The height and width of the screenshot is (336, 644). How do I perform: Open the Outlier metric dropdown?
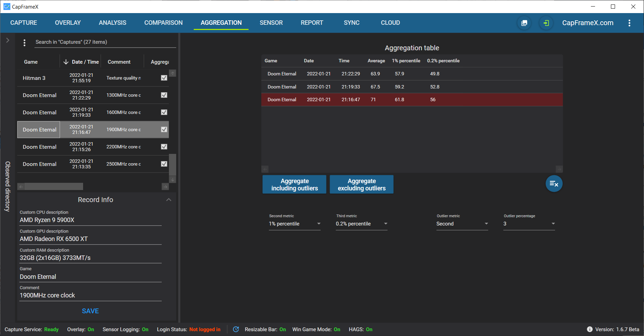coord(462,224)
